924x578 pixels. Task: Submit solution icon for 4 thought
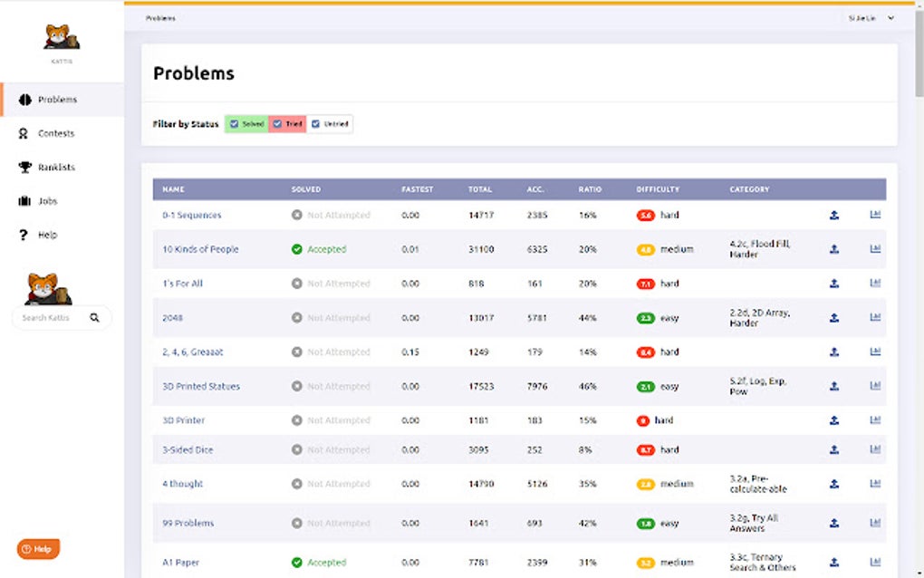(833, 484)
